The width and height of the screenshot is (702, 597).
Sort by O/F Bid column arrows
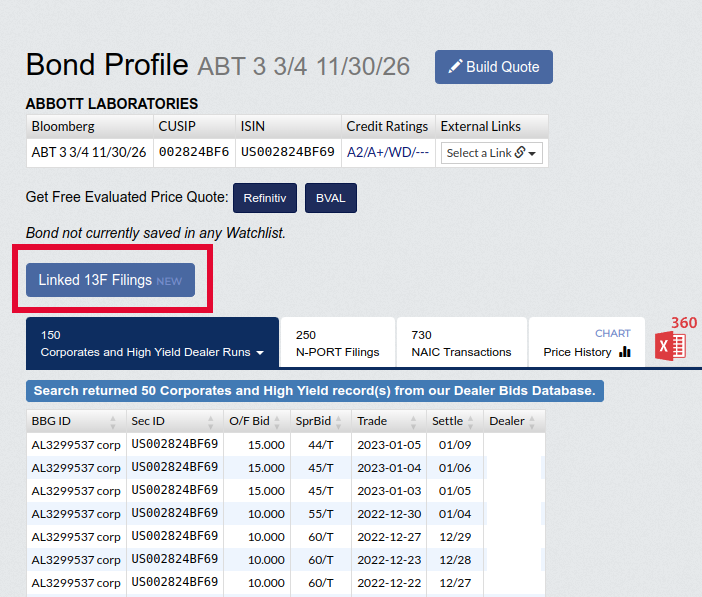point(277,421)
